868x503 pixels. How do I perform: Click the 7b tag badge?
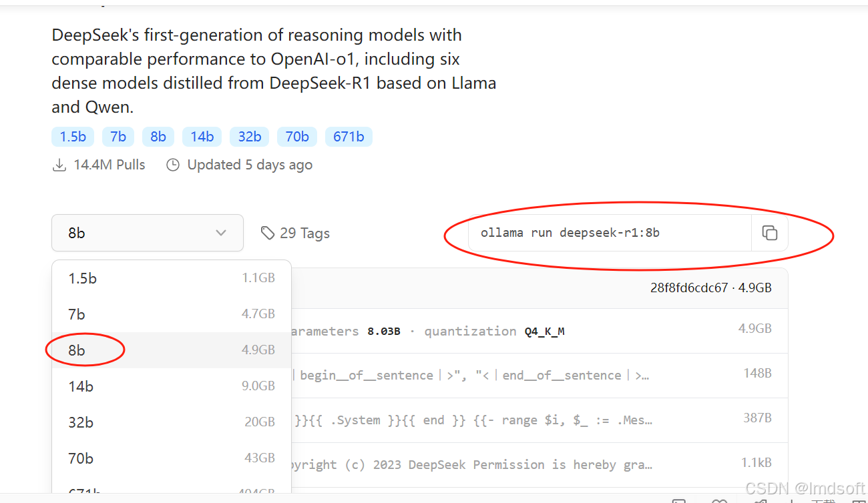[118, 137]
